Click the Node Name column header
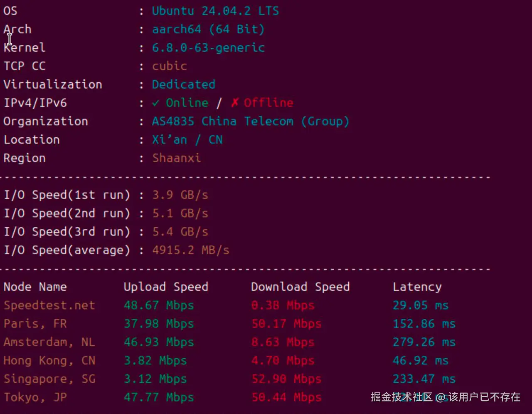The image size is (532, 414). pos(35,287)
